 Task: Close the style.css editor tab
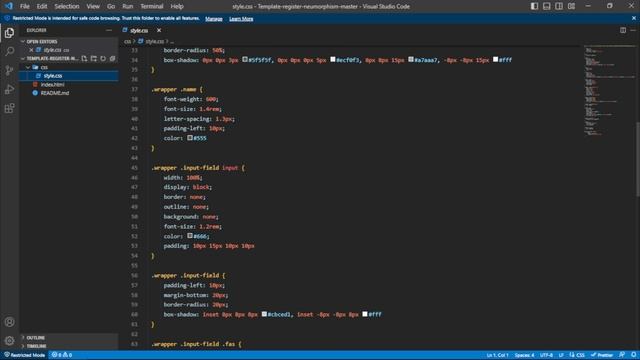(159, 30)
